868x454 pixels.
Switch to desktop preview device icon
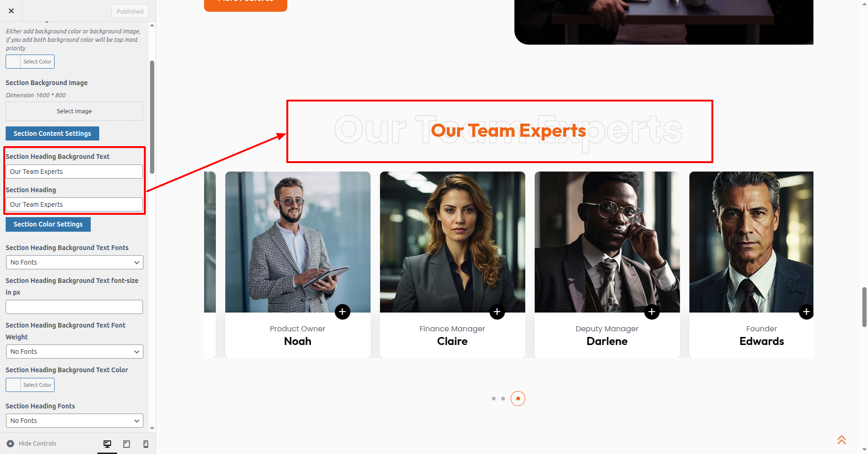(107, 444)
